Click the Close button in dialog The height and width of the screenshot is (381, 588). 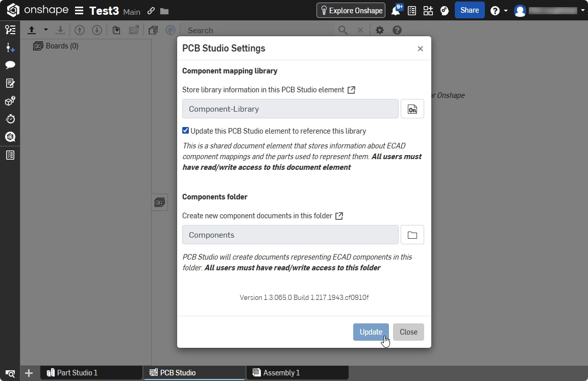408,332
